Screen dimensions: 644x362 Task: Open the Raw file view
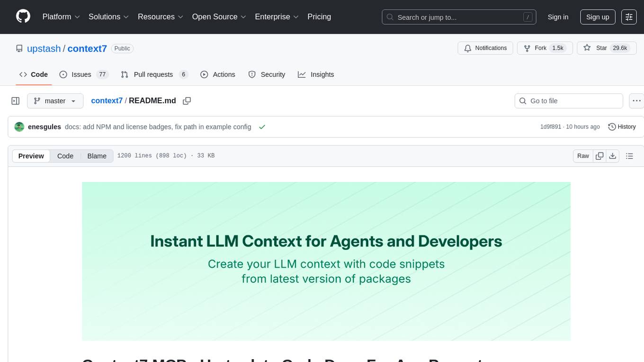[583, 156]
